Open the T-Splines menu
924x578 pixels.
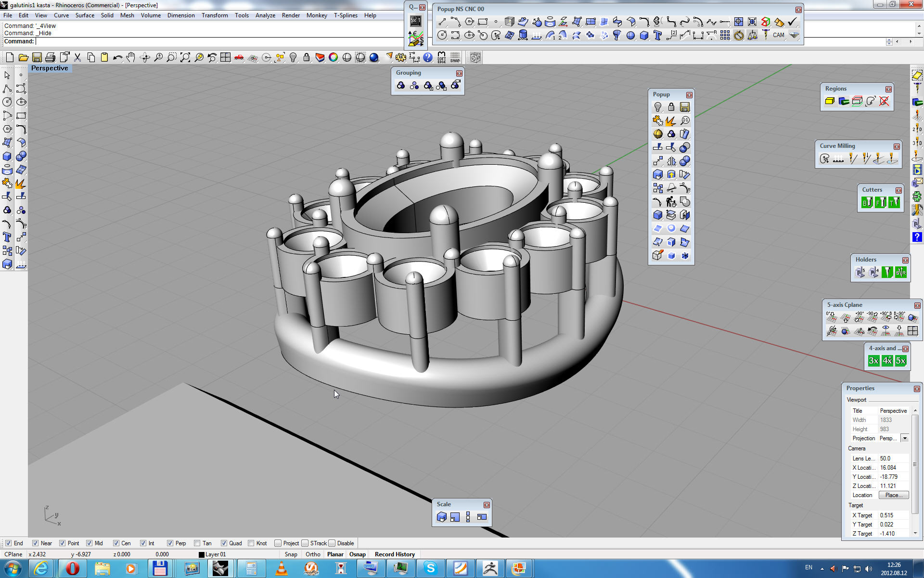click(x=346, y=15)
